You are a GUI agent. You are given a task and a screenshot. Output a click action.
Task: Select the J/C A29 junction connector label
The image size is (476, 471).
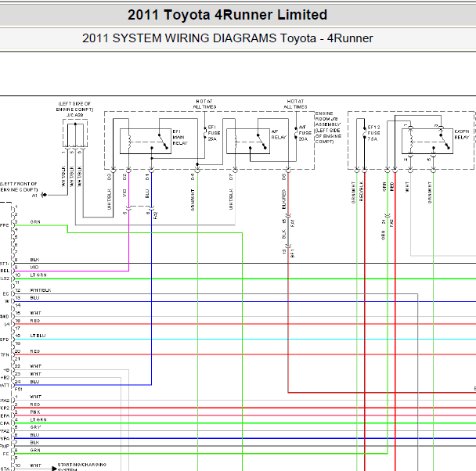point(74,115)
